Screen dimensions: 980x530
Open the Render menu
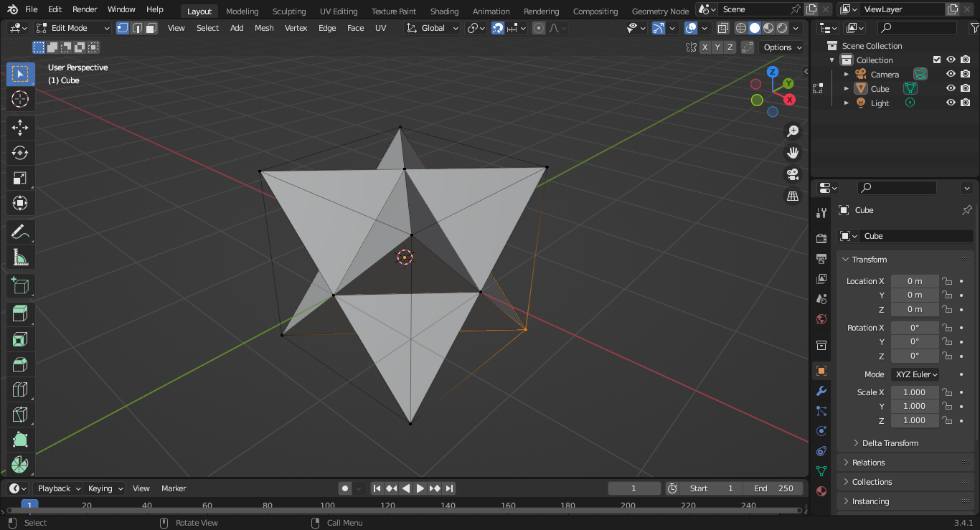pyautogui.click(x=85, y=9)
